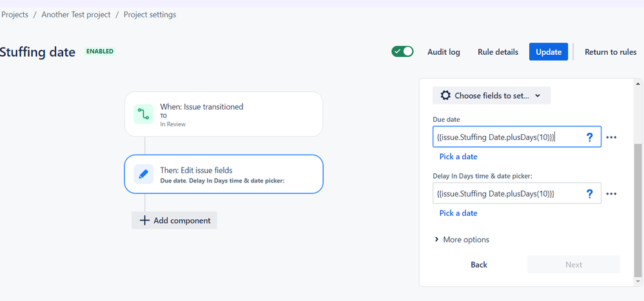
Task: Click Pick a date under Due date
Action: click(x=458, y=157)
